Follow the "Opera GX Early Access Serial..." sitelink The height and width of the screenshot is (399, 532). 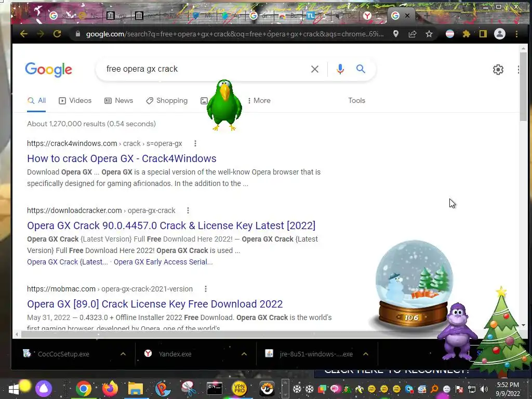163,262
